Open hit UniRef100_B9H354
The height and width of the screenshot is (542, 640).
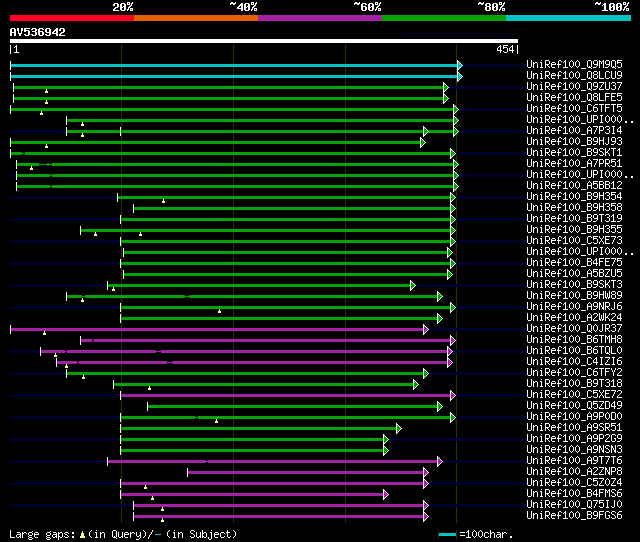click(x=574, y=196)
